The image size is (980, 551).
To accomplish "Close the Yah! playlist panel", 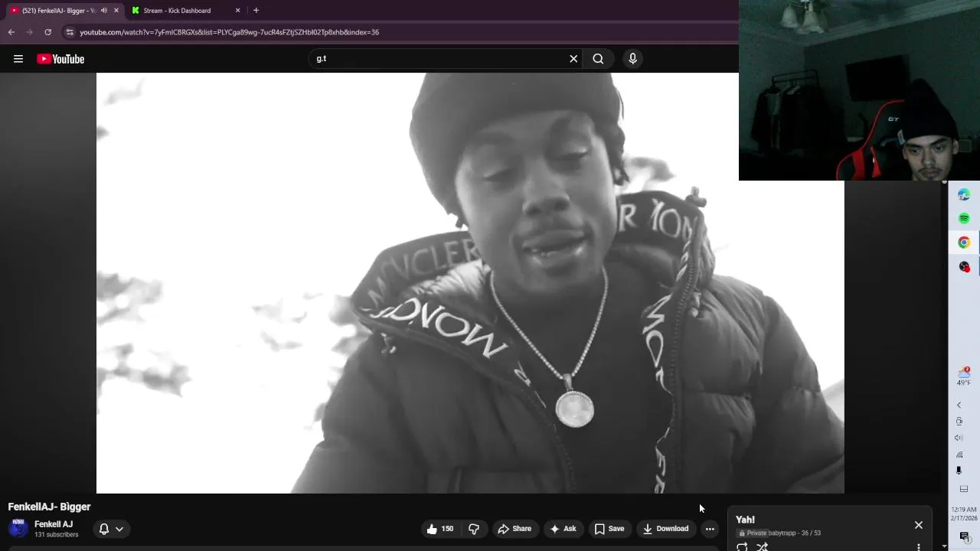I will [x=919, y=525].
